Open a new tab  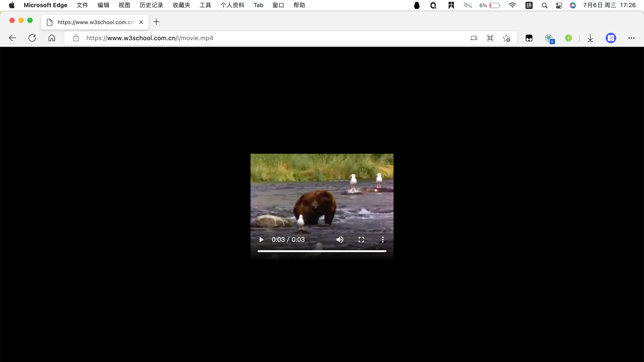click(x=156, y=22)
